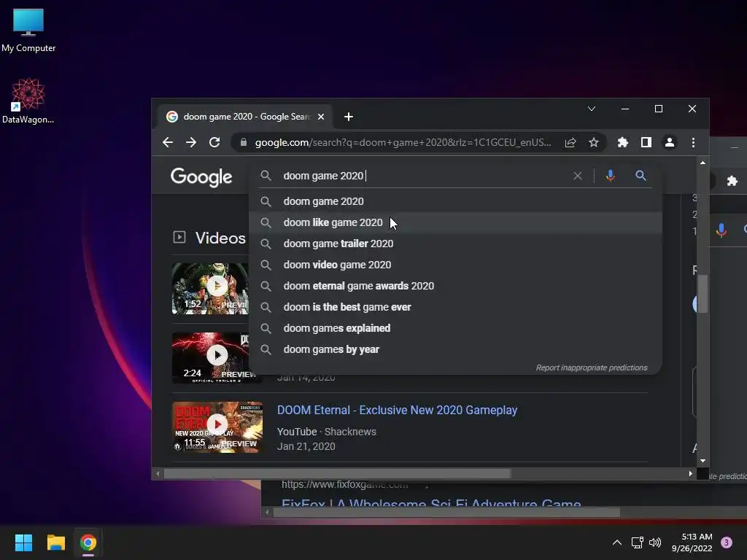The height and width of the screenshot is (560, 747).
Task: Click the front window's horizontal scrollbar thumb
Action: pyautogui.click(x=337, y=474)
